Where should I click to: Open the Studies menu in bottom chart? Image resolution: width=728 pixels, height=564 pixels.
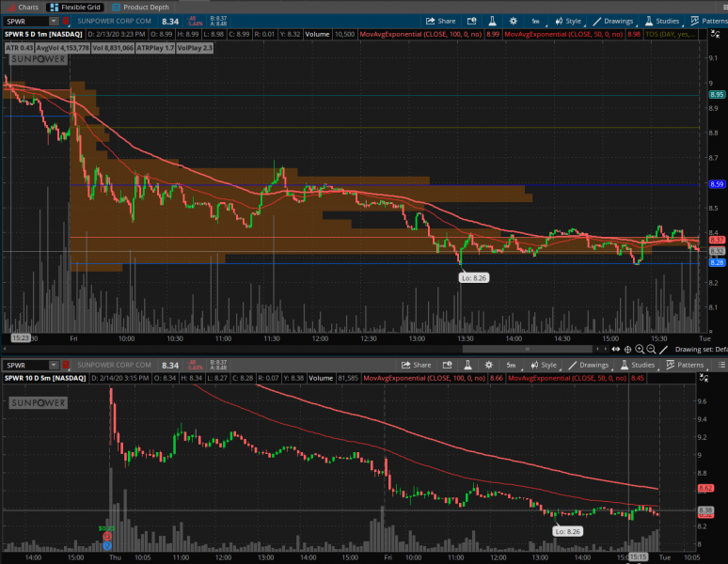638,365
